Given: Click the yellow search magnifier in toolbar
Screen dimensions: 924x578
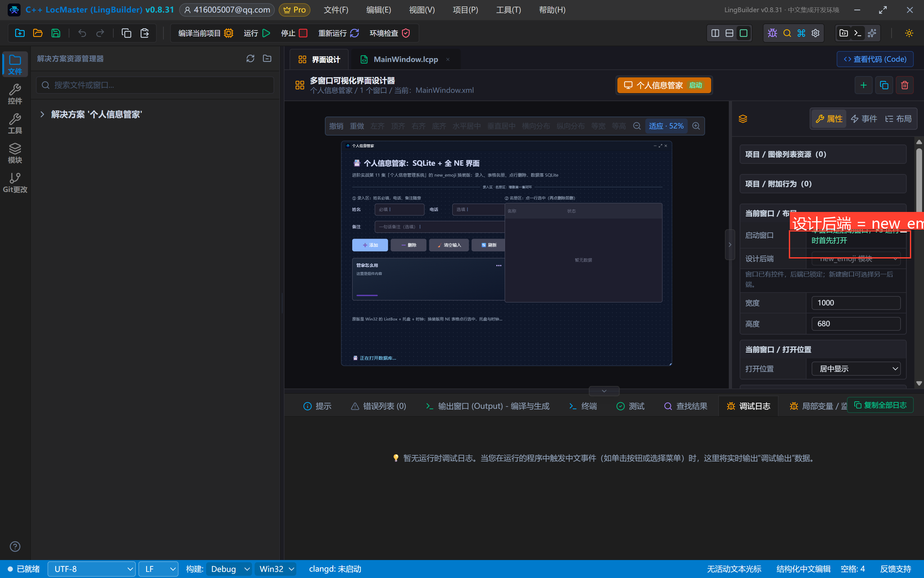Looking at the screenshot, I should (x=787, y=33).
